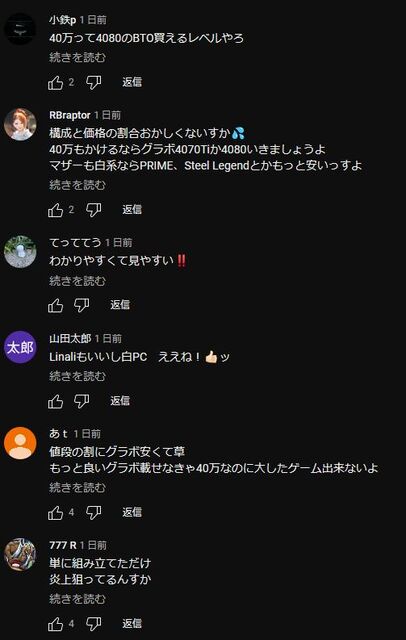Open 山田太郎's channel name link

[x=70, y=338]
